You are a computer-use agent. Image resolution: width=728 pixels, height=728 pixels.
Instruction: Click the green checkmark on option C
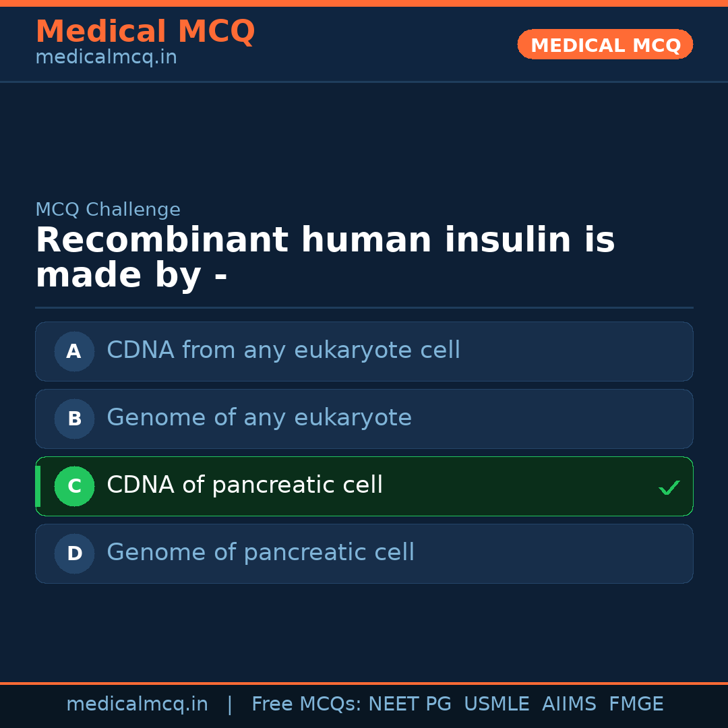click(669, 487)
